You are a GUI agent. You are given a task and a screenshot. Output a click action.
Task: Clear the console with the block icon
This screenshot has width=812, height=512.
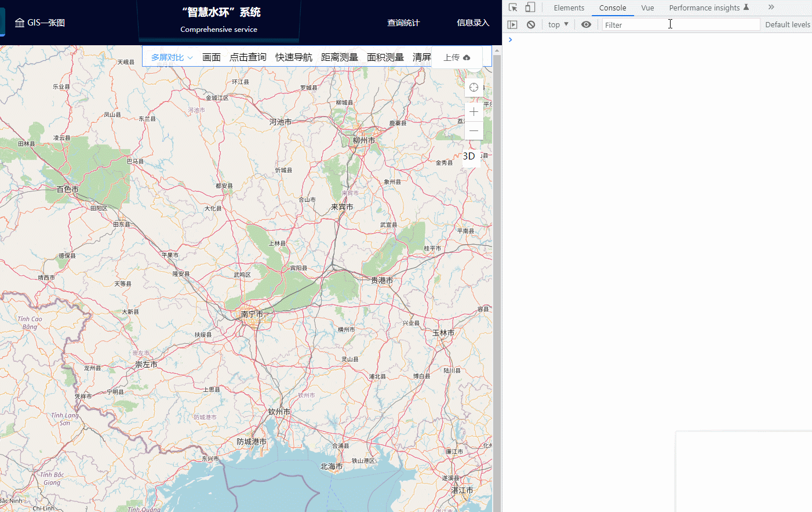tap(530, 24)
